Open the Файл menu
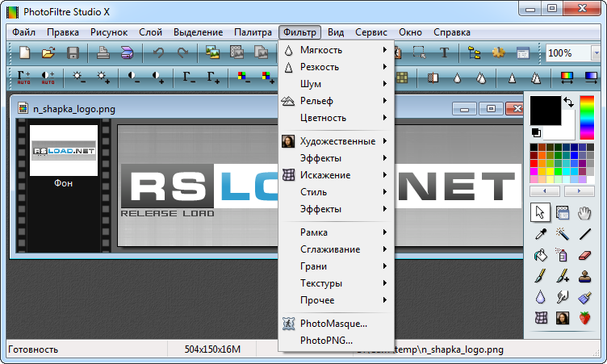 (23, 32)
